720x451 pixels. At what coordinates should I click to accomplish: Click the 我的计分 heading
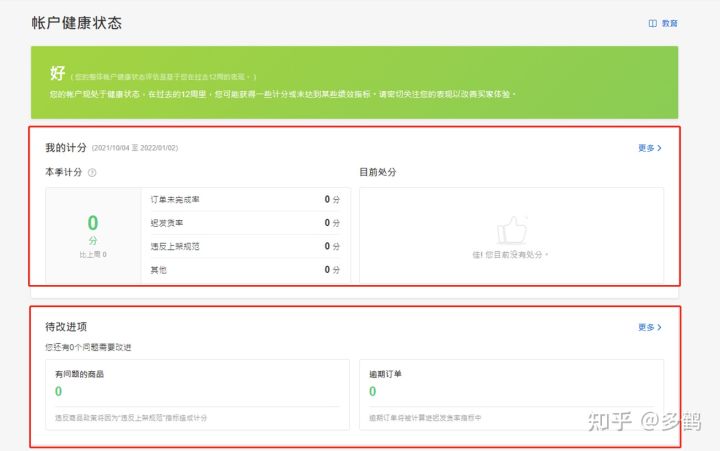coord(66,147)
